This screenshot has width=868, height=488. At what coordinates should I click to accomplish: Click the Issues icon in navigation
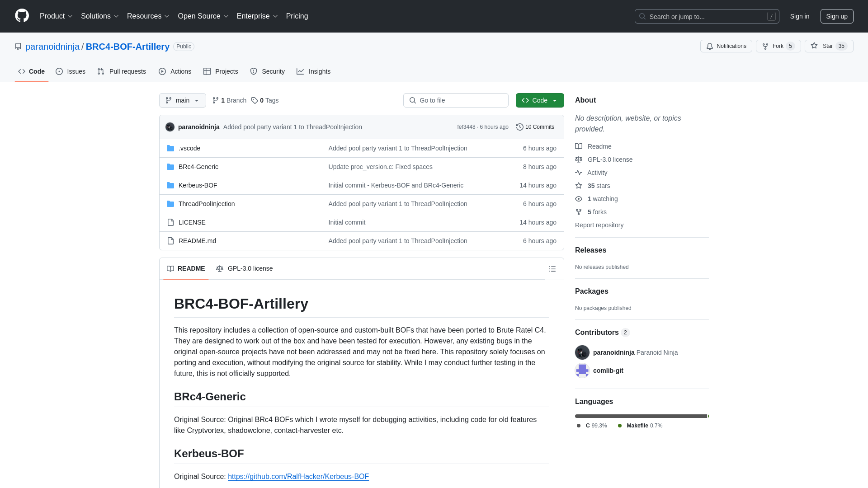point(59,71)
